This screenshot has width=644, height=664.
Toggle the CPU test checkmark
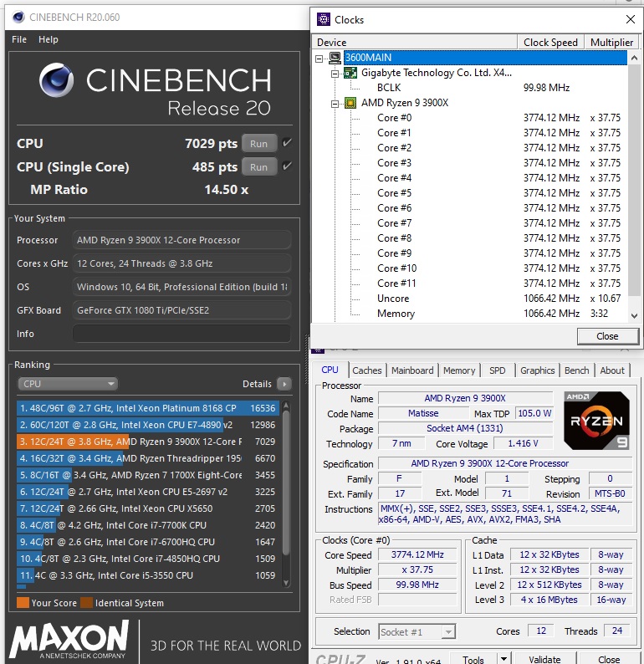[x=287, y=143]
